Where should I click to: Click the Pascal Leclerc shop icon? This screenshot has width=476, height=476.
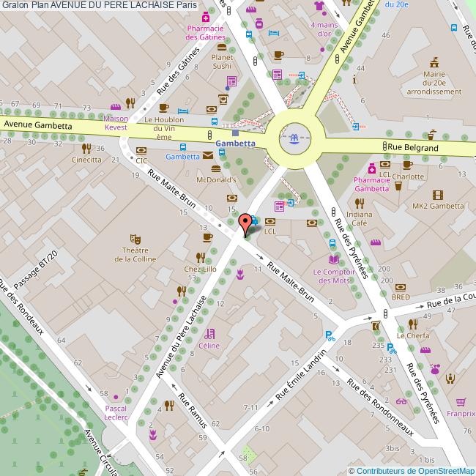(x=114, y=395)
